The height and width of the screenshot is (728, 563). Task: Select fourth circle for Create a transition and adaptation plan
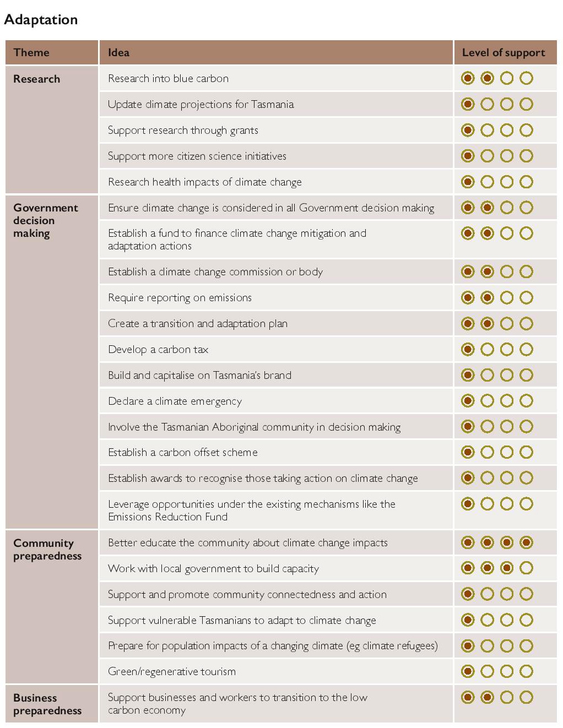click(527, 323)
